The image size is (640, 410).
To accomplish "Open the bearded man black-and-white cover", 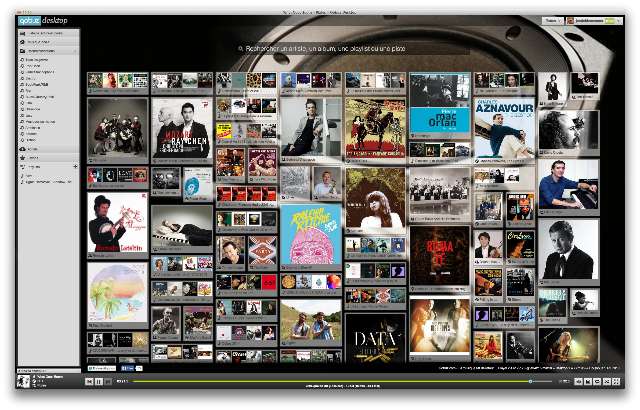I will [569, 130].
